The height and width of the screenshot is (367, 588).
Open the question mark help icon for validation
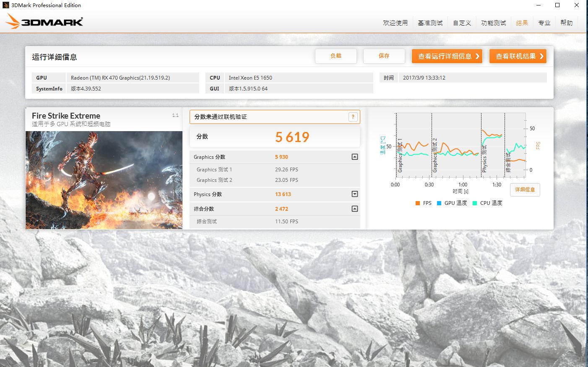353,117
